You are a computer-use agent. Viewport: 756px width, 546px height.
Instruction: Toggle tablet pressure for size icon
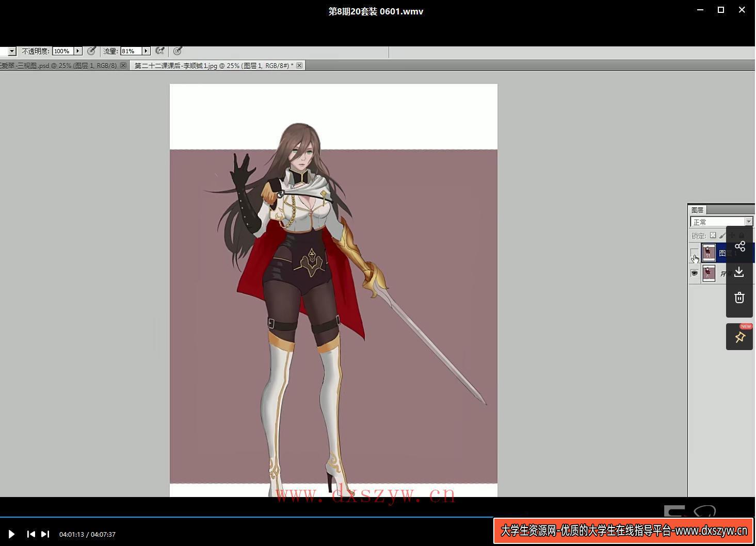coord(178,51)
